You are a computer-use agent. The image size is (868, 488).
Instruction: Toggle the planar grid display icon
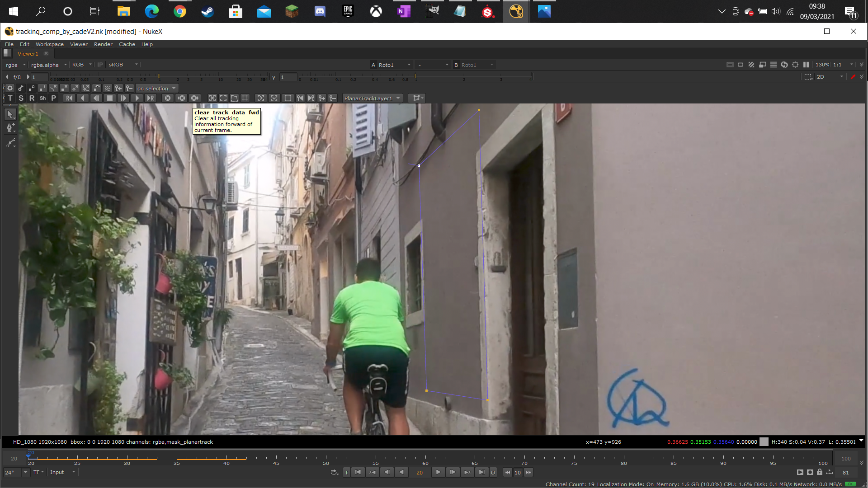pos(245,98)
